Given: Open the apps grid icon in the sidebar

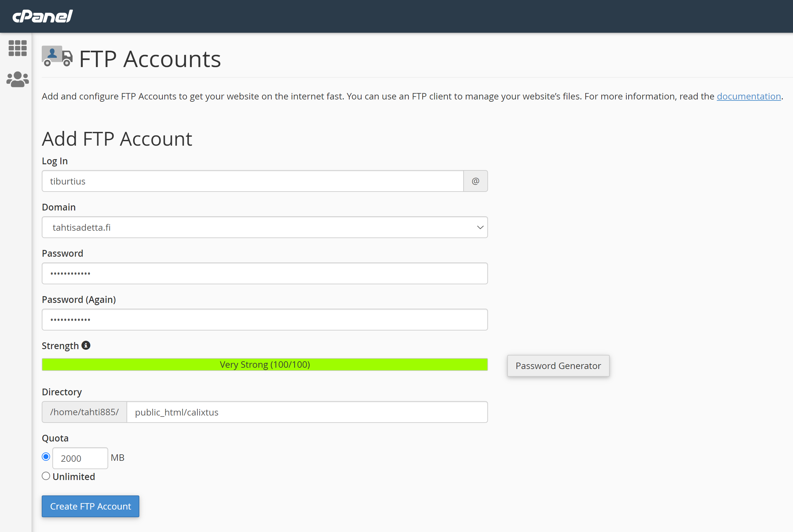Looking at the screenshot, I should click(17, 48).
